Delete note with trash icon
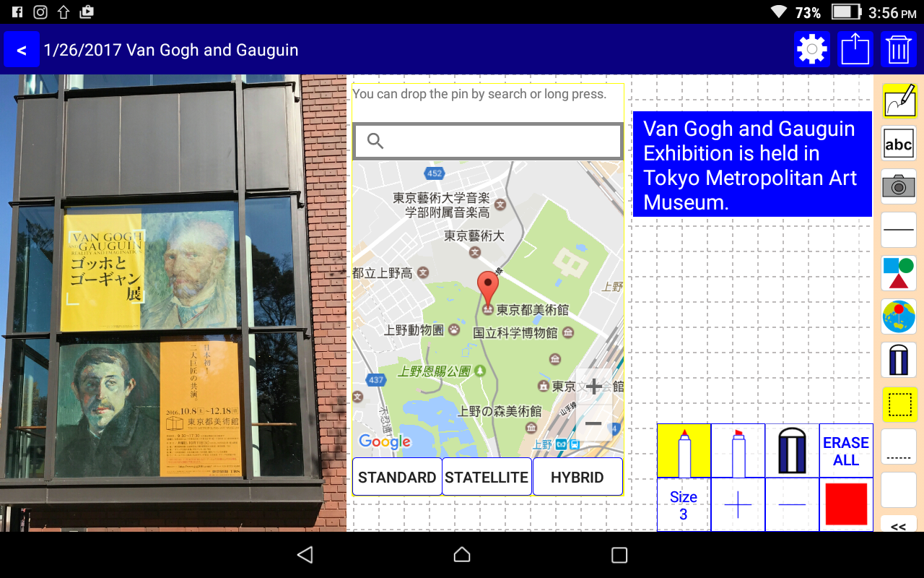This screenshot has height=578, width=924. (x=898, y=50)
